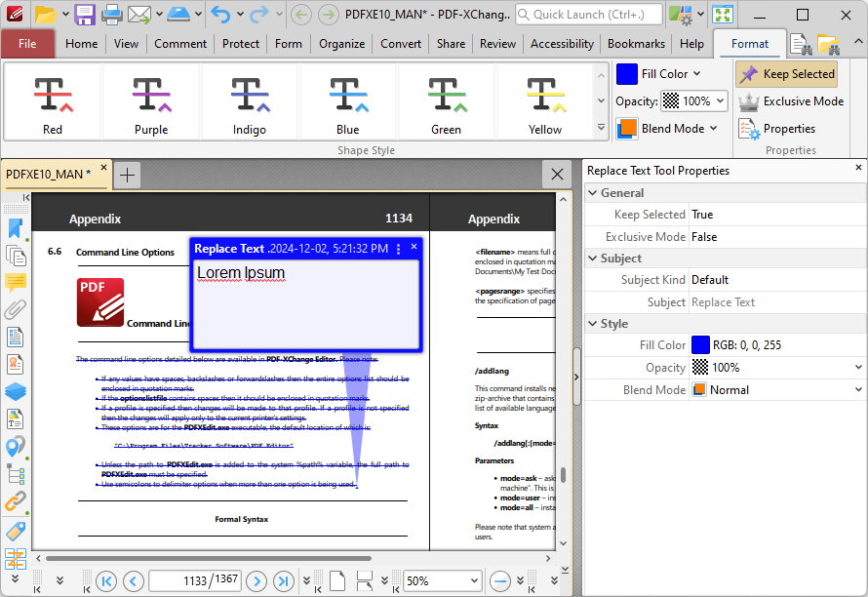Open the Comments pane from sidebar
The height and width of the screenshot is (597, 868).
point(15,283)
